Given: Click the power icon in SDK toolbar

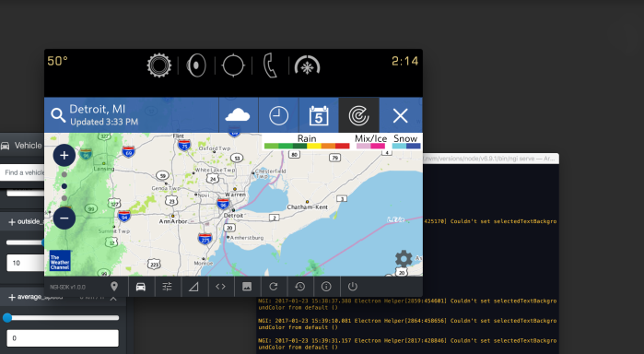Looking at the screenshot, I should pyautogui.click(x=352, y=287).
